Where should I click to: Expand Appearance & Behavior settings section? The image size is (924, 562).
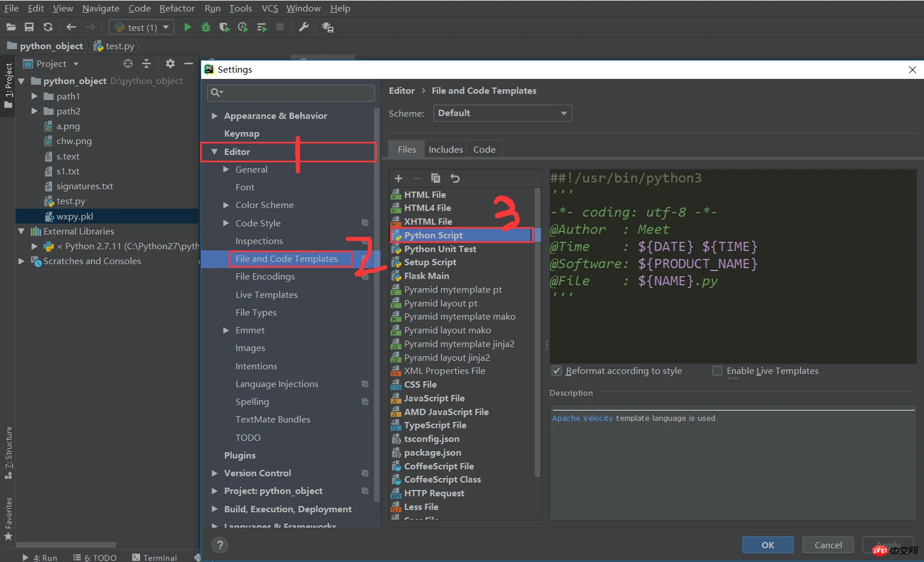click(214, 115)
